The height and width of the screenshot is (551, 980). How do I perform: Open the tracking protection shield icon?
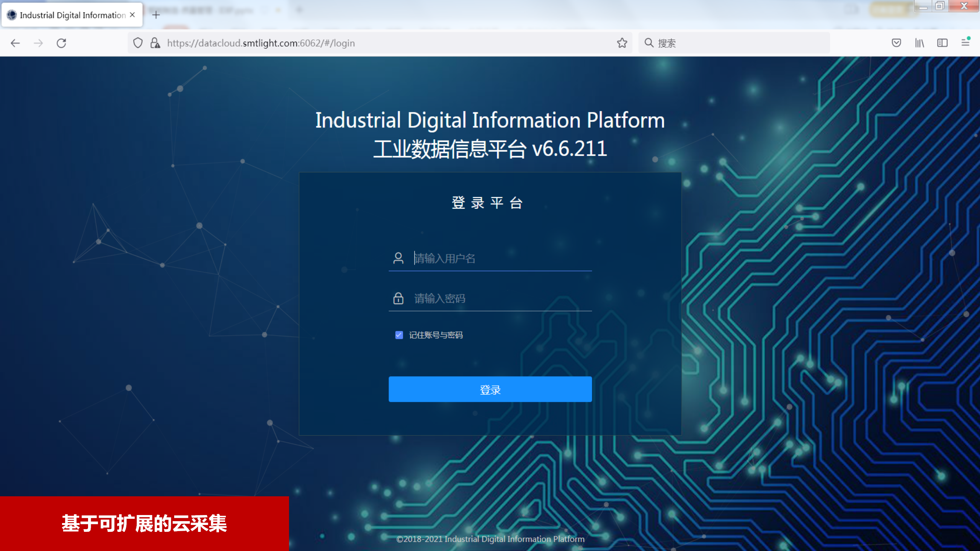(x=138, y=43)
